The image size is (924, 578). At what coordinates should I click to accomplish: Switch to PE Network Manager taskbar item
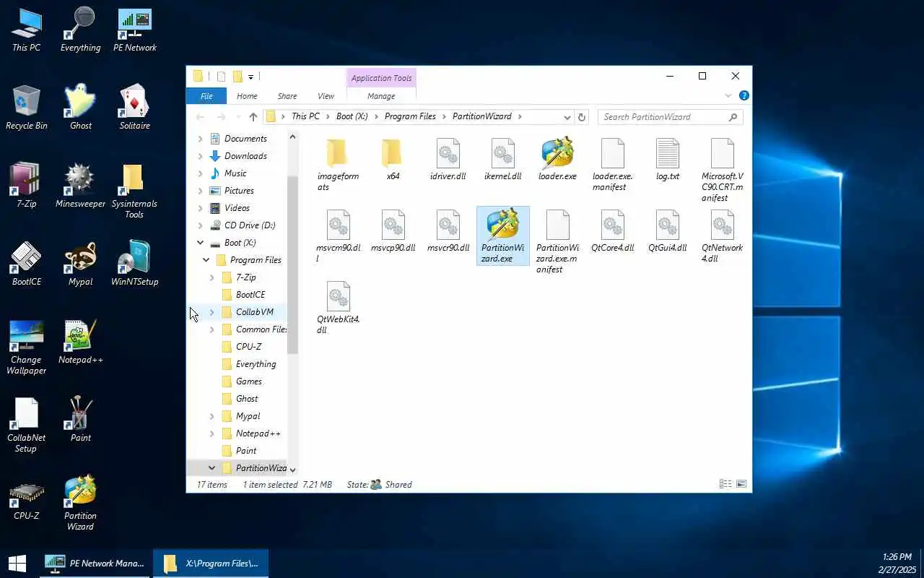coord(95,563)
